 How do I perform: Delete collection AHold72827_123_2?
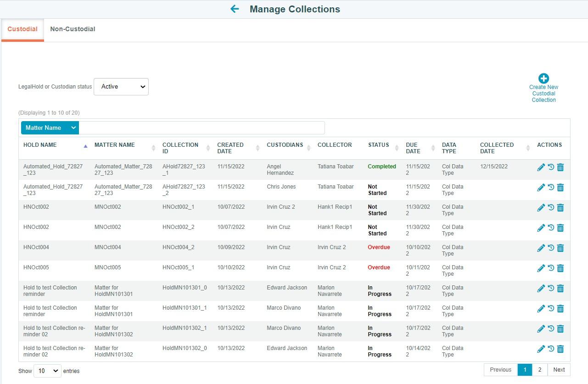pyautogui.click(x=560, y=188)
